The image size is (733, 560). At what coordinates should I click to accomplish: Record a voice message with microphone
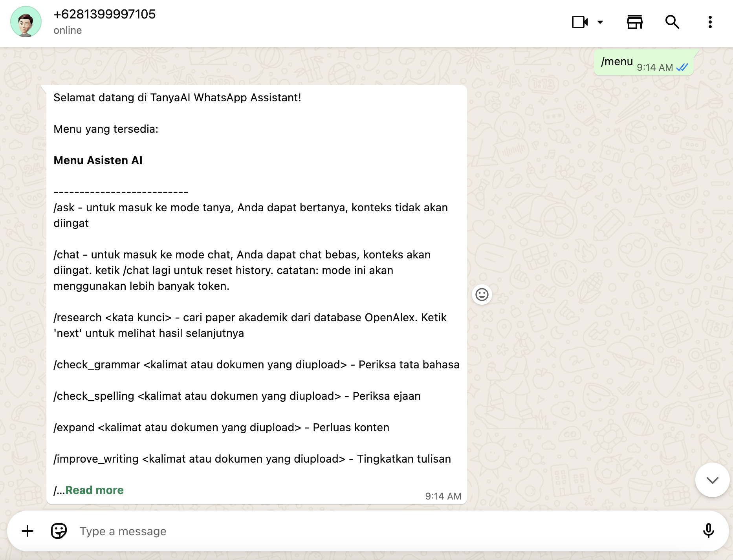pos(708,531)
